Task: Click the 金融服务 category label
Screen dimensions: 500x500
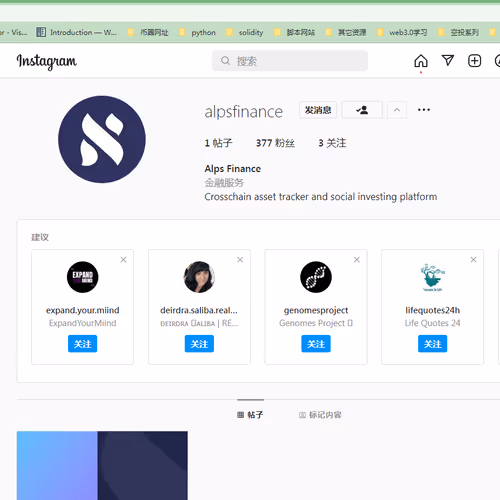Action: (224, 183)
